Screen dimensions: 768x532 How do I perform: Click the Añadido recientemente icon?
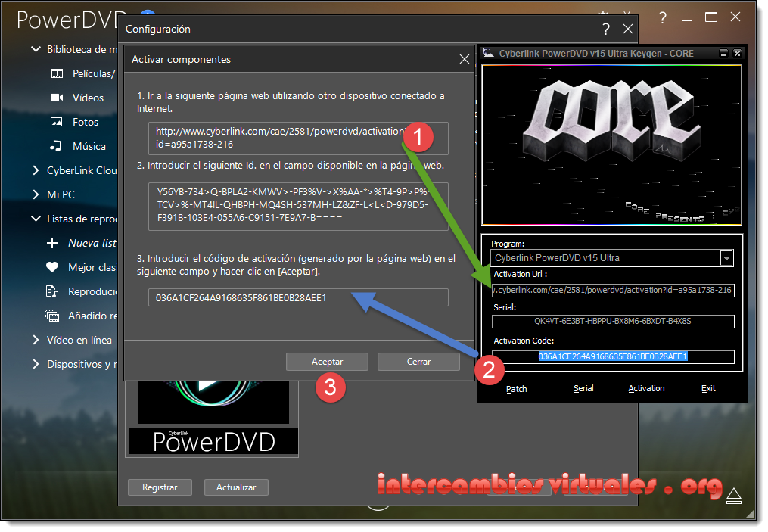coord(52,316)
